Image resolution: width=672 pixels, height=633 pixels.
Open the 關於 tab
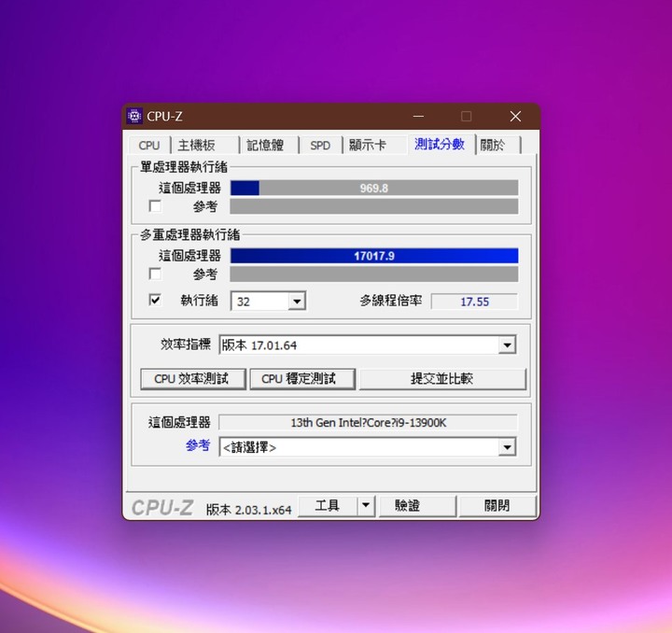point(498,146)
